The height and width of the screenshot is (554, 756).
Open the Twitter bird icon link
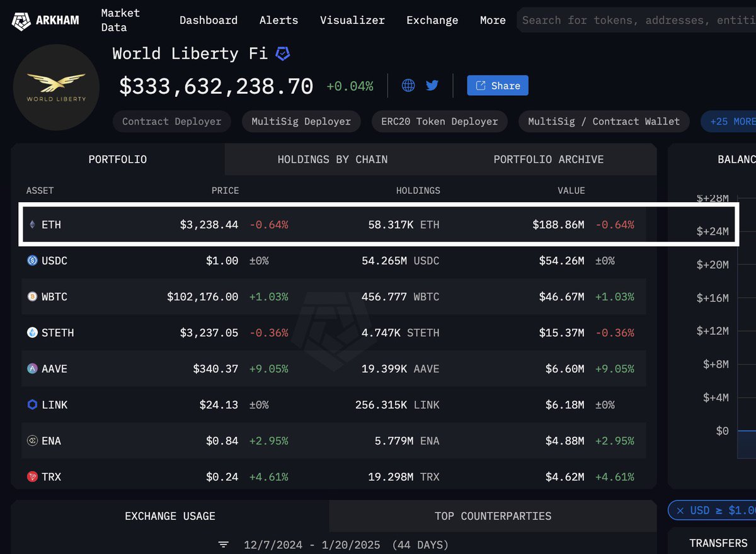432,86
